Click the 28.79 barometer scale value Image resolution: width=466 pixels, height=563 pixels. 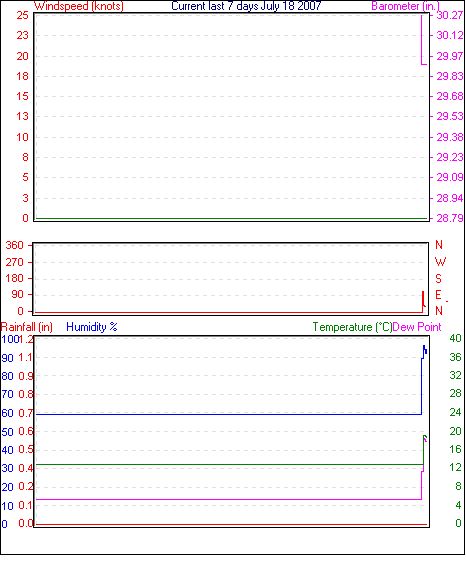click(x=449, y=218)
